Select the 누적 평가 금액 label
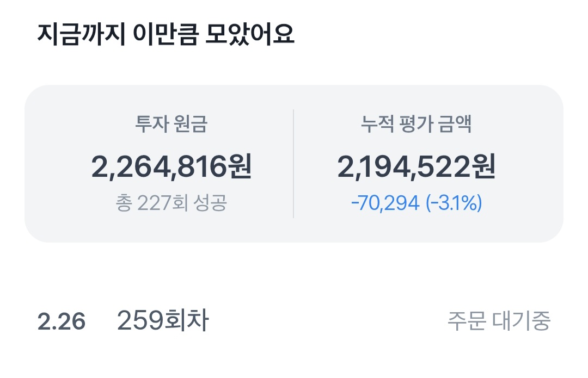 coord(416,125)
